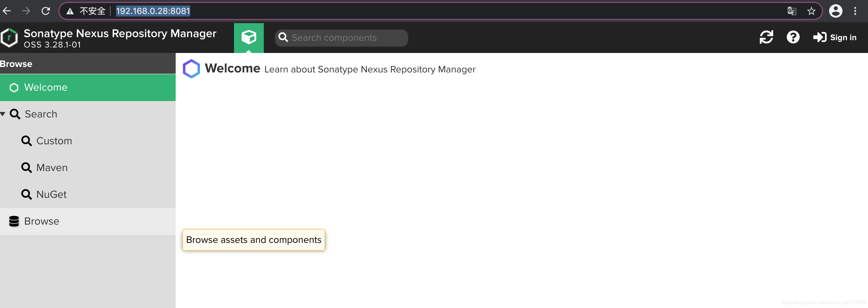Screen dimensions: 868x308
Task: Collapse the Search tree node arrow
Action: click(3, 114)
